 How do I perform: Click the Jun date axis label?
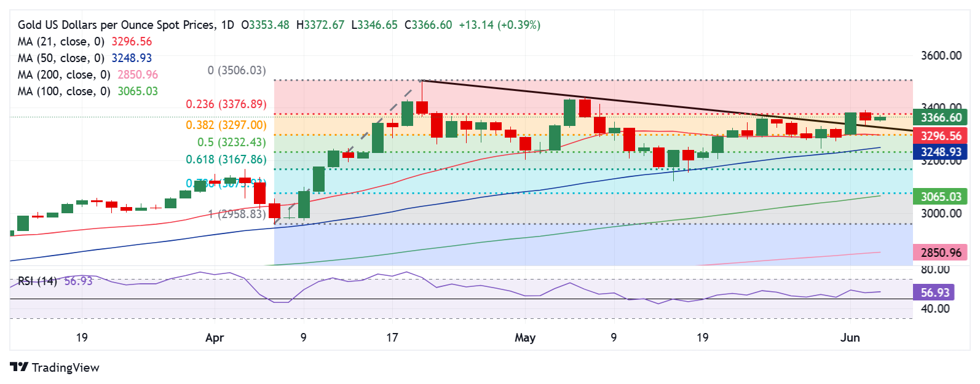coord(850,338)
